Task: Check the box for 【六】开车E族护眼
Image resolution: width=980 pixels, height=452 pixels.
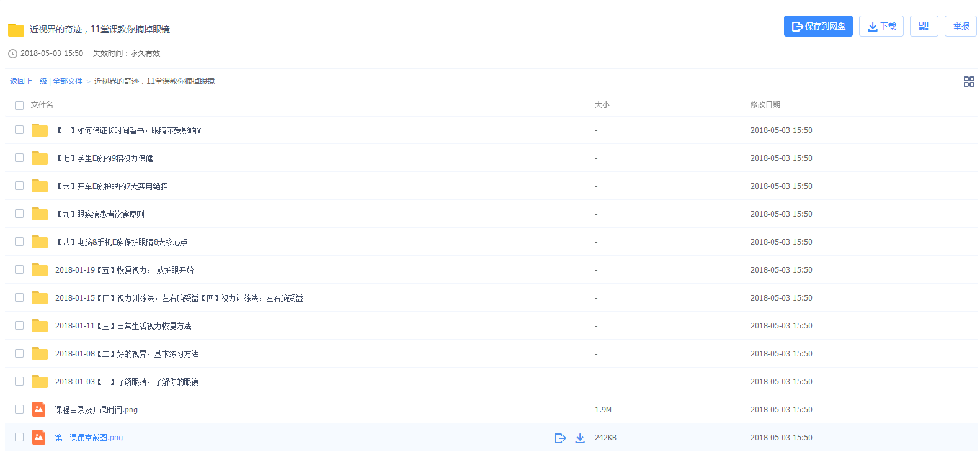Action: [x=19, y=186]
